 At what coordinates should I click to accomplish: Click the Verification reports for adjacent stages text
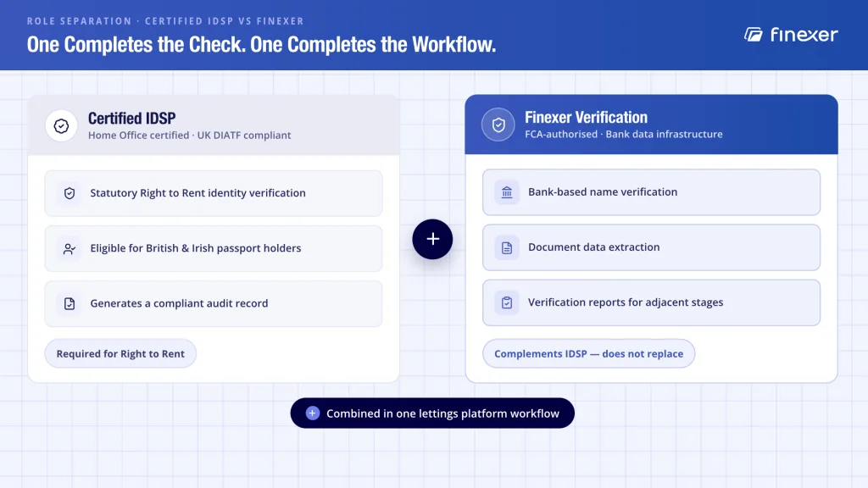[x=626, y=302]
